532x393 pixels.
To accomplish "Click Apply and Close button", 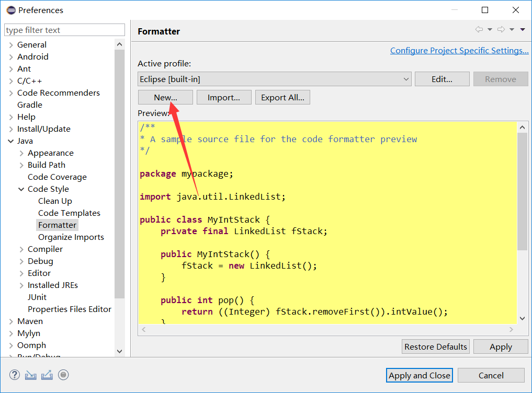I will click(x=420, y=375).
